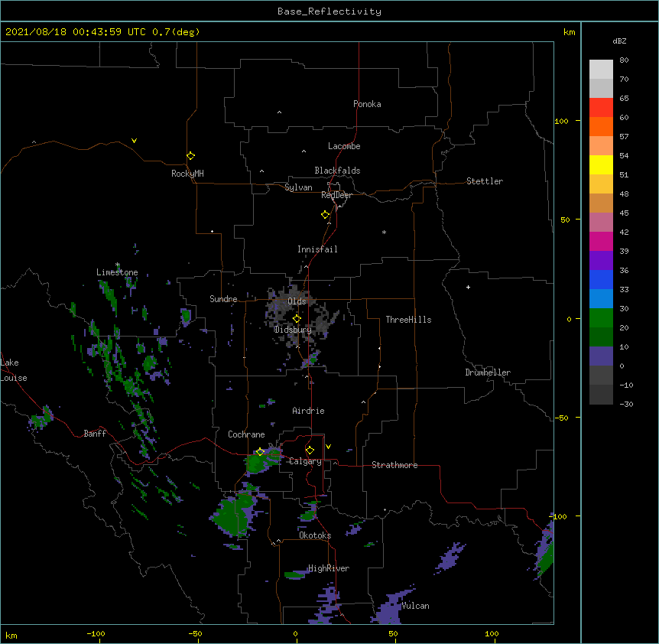
Task: Click the 50 tick on the bottom axis
Action: click(x=393, y=633)
